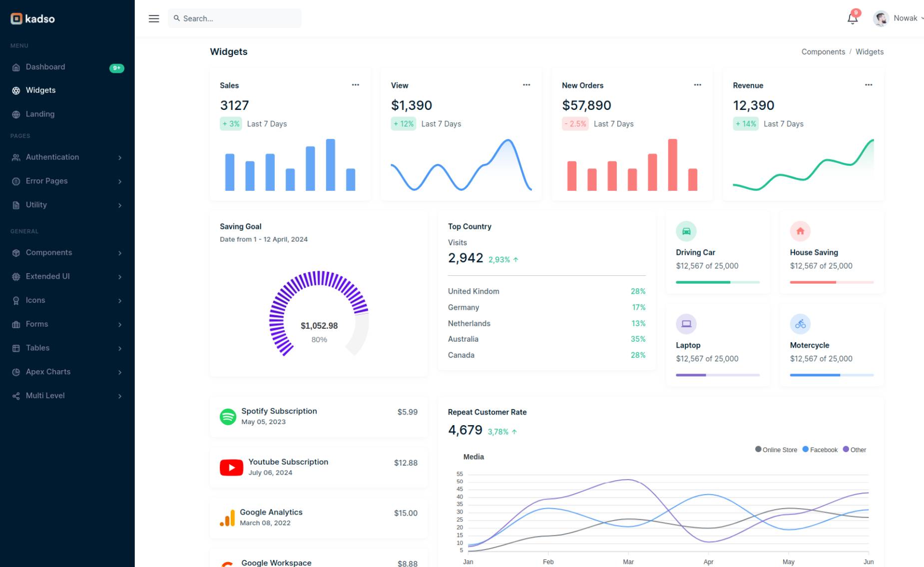Expand the Extended UI chevron
Screen dimensions: 924x567
click(x=120, y=277)
